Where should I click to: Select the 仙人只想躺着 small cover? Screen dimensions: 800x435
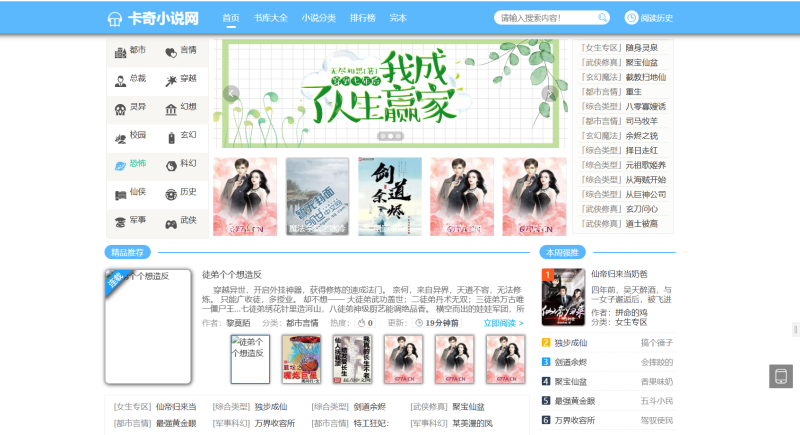pos(353,359)
